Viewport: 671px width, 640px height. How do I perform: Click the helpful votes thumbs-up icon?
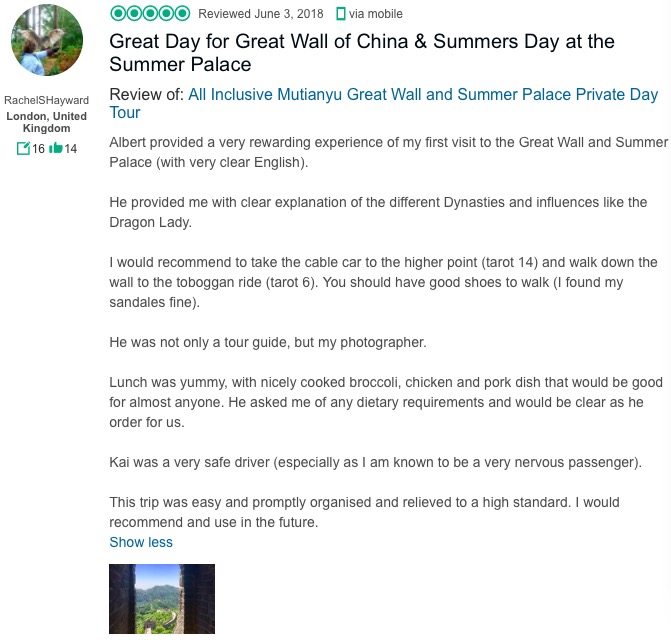point(55,148)
